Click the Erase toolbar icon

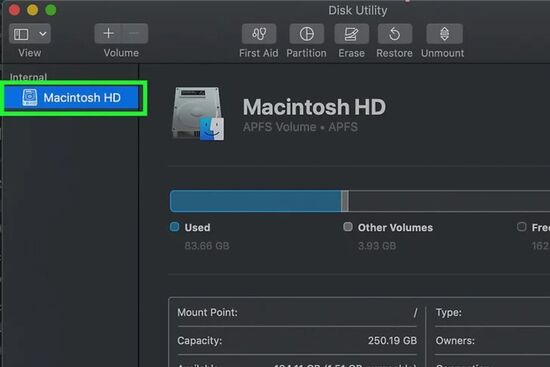[x=351, y=34]
